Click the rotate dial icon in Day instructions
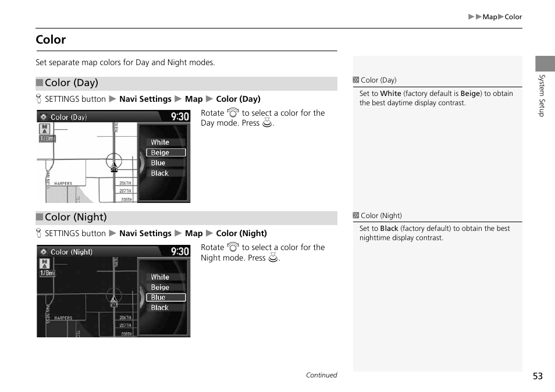The height and width of the screenshot is (392, 555). click(x=233, y=112)
